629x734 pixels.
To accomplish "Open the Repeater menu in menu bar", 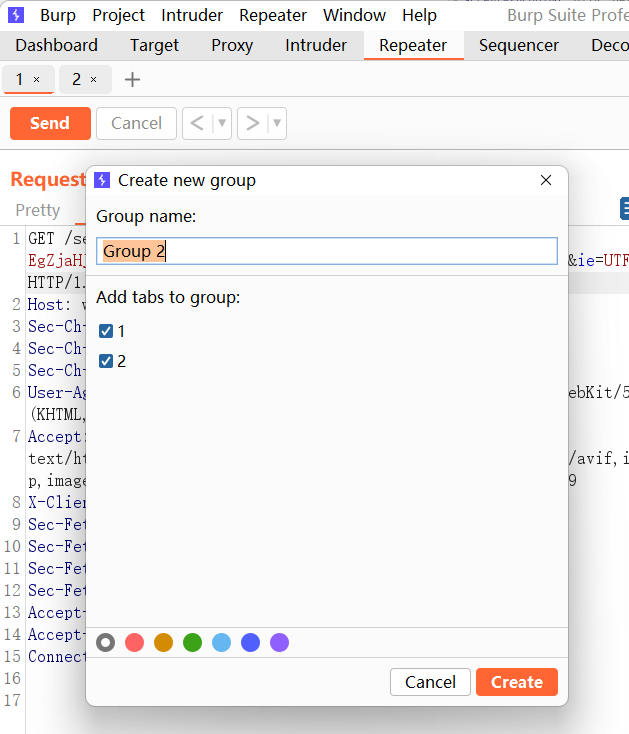I will pos(273,15).
